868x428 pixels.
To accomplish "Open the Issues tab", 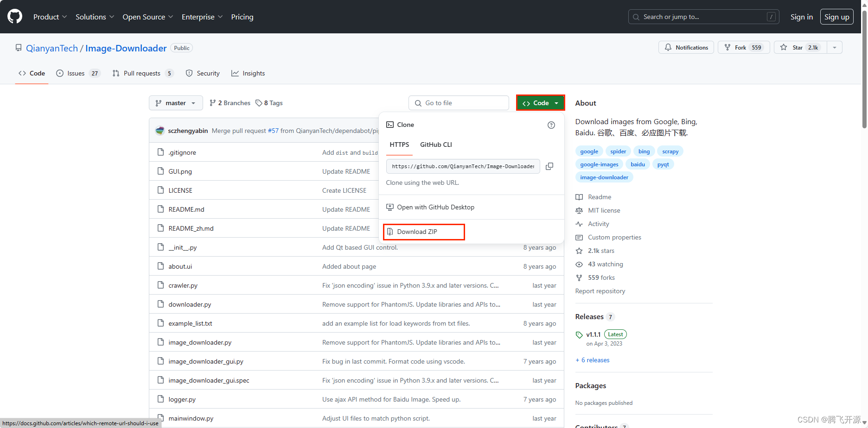I will 78,73.
